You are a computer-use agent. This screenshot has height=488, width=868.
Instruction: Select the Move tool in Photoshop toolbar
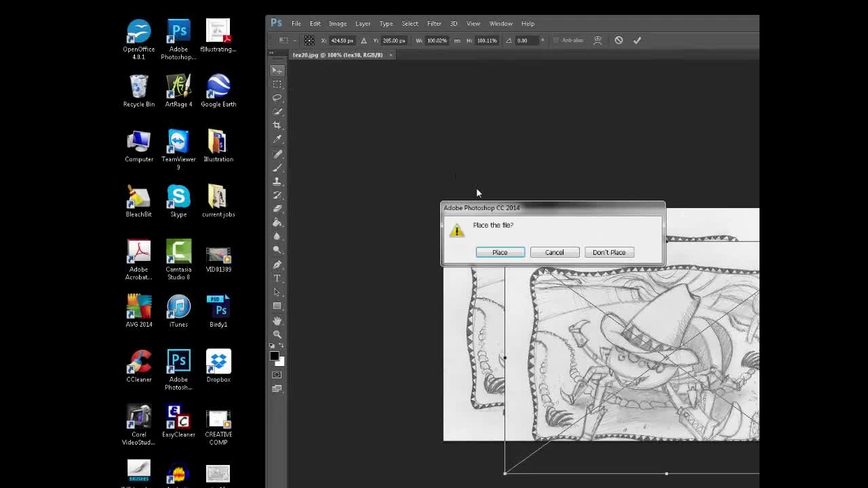pos(277,70)
